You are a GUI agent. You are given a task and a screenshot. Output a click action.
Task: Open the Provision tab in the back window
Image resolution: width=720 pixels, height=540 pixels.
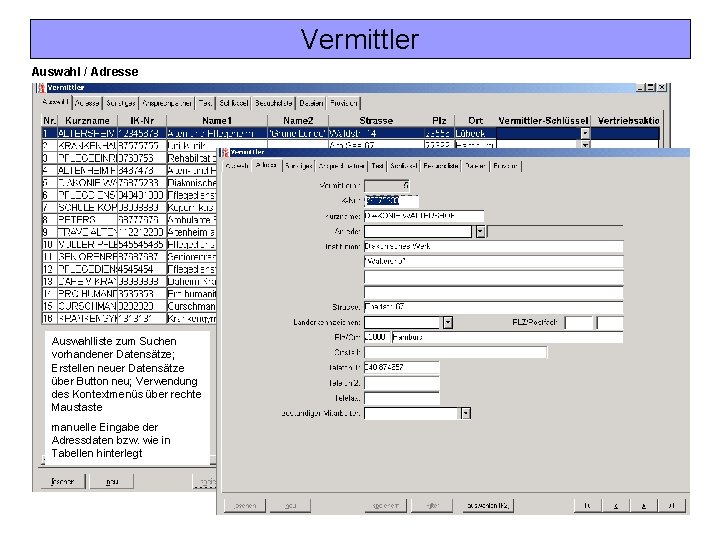(343, 103)
